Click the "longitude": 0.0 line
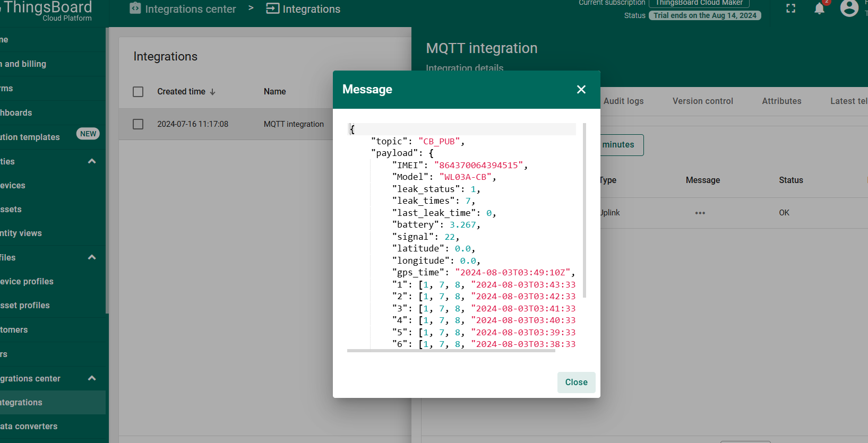This screenshot has width=868, height=443. point(436,261)
